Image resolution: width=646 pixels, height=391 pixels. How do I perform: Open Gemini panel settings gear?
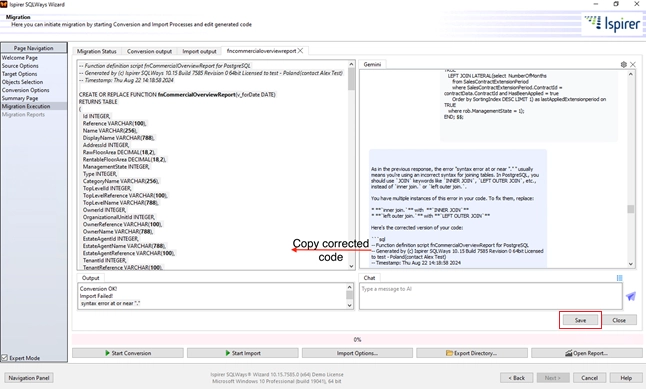(x=623, y=64)
